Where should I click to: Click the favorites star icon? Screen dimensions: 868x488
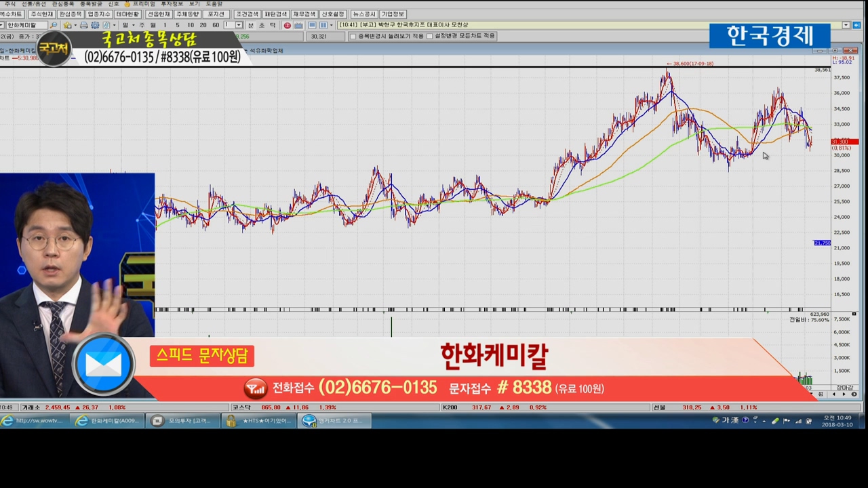point(67,25)
